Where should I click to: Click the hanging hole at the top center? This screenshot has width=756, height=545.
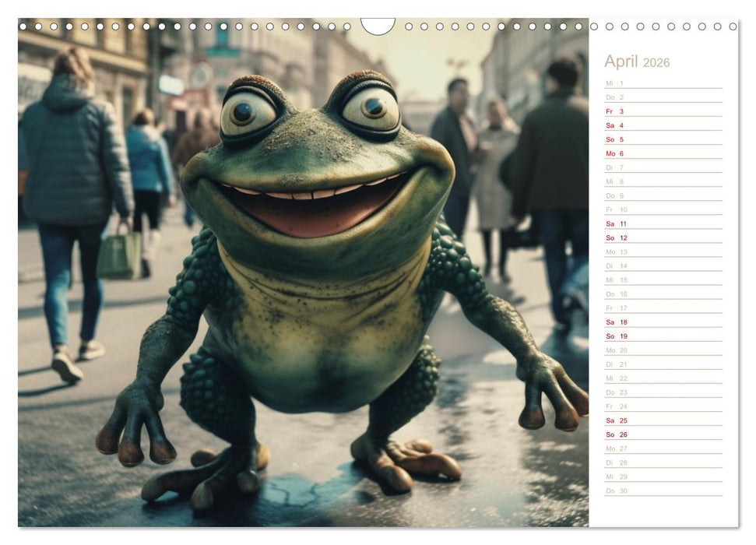pyautogui.click(x=378, y=23)
